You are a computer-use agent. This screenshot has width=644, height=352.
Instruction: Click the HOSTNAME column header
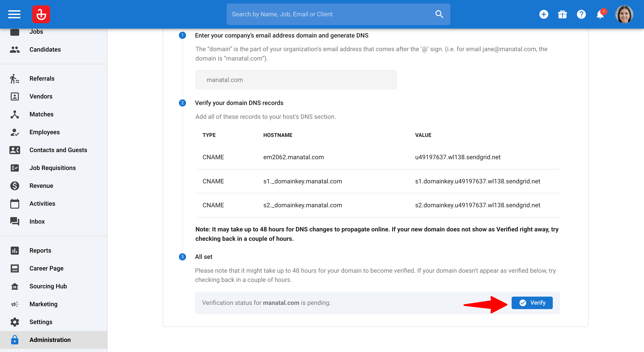pyautogui.click(x=278, y=135)
